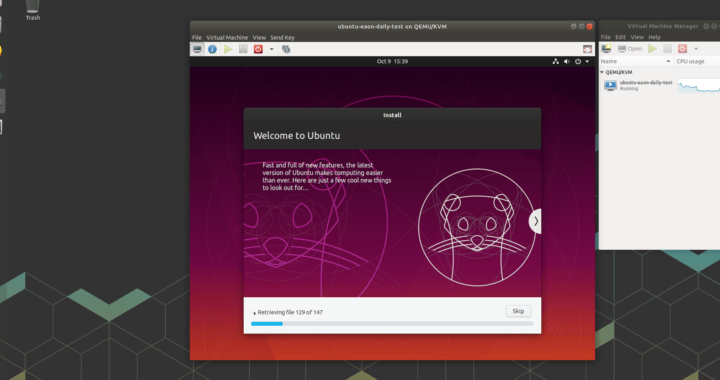Open View menu in Virtual Machine Manager
This screenshot has width=720, height=380.
point(637,37)
